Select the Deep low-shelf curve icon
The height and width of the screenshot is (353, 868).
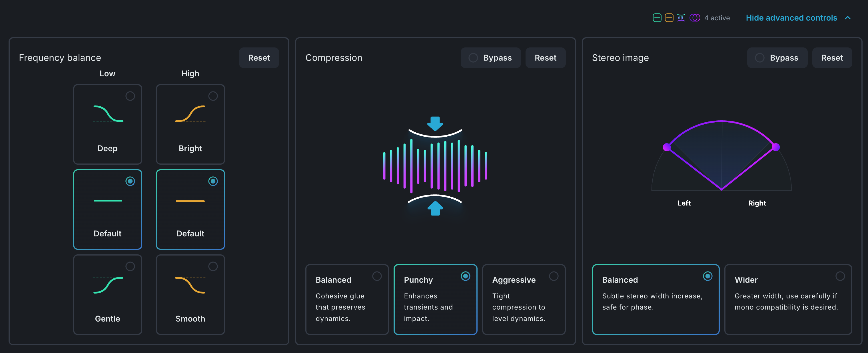(108, 114)
